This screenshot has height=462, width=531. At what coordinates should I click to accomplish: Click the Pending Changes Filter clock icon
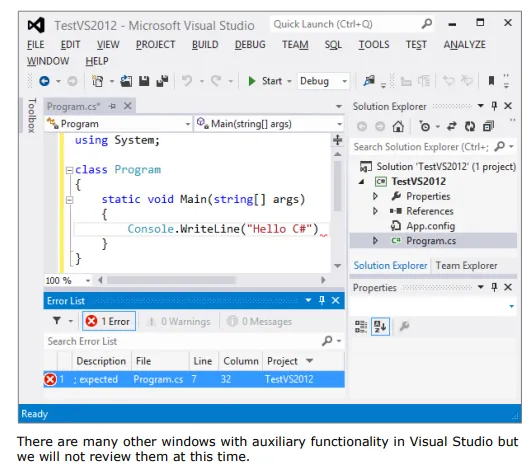coord(425,127)
